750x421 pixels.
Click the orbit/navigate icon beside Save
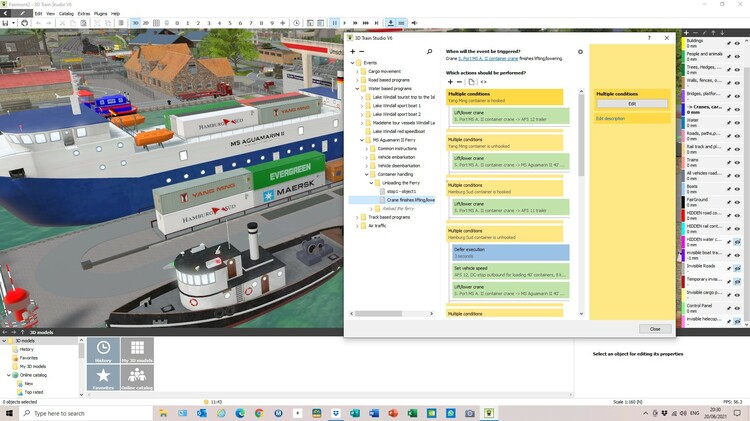pos(24,23)
